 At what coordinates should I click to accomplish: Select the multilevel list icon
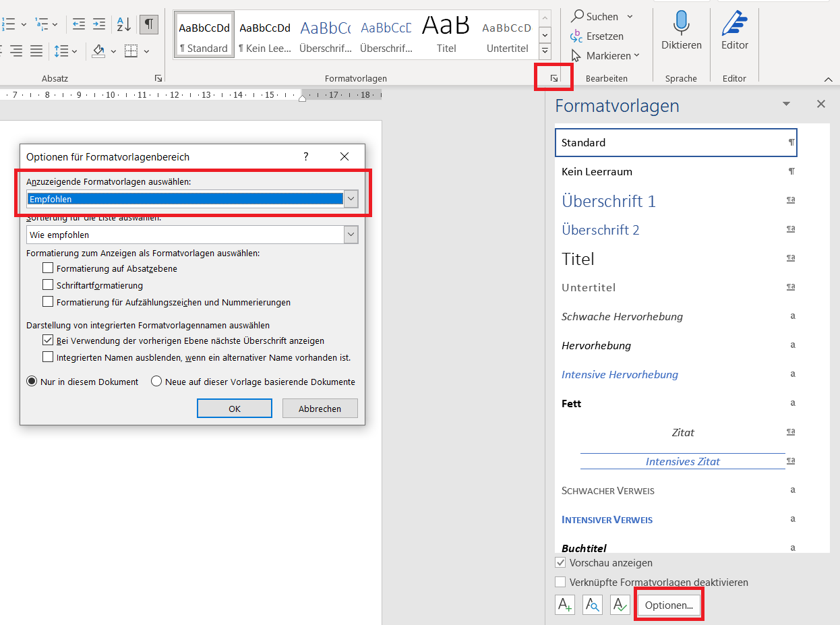tap(42, 24)
